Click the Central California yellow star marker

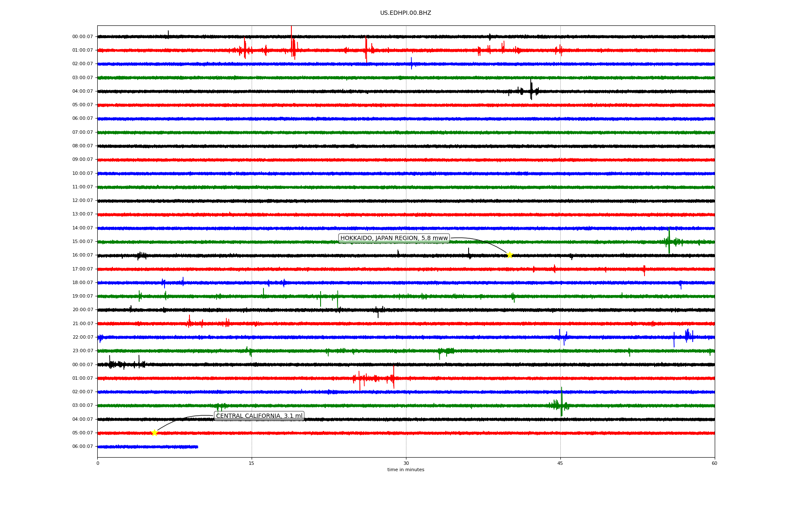pyautogui.click(x=154, y=433)
